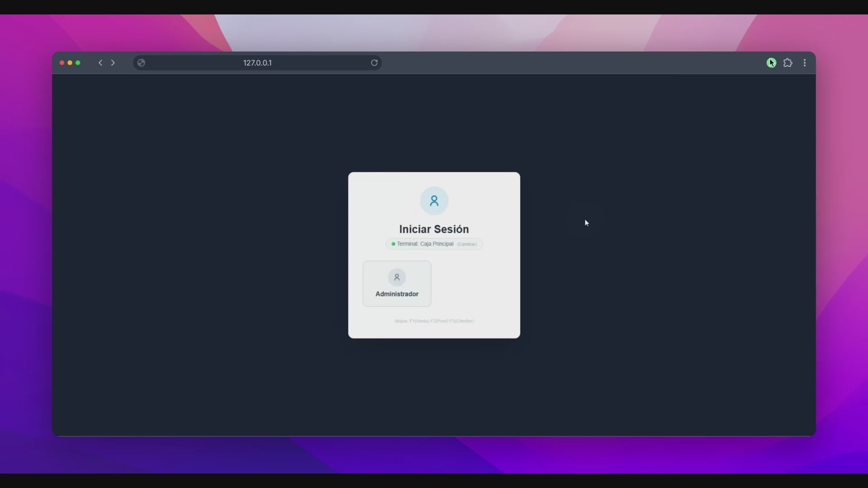The image size is (868, 488).
Task: Click the globe site info icon
Action: click(x=141, y=63)
